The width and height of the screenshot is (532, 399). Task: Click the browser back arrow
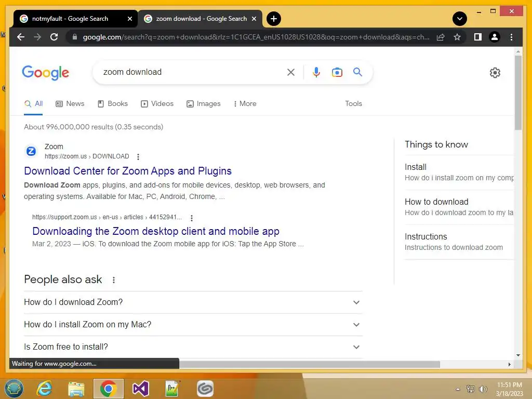coord(21,37)
